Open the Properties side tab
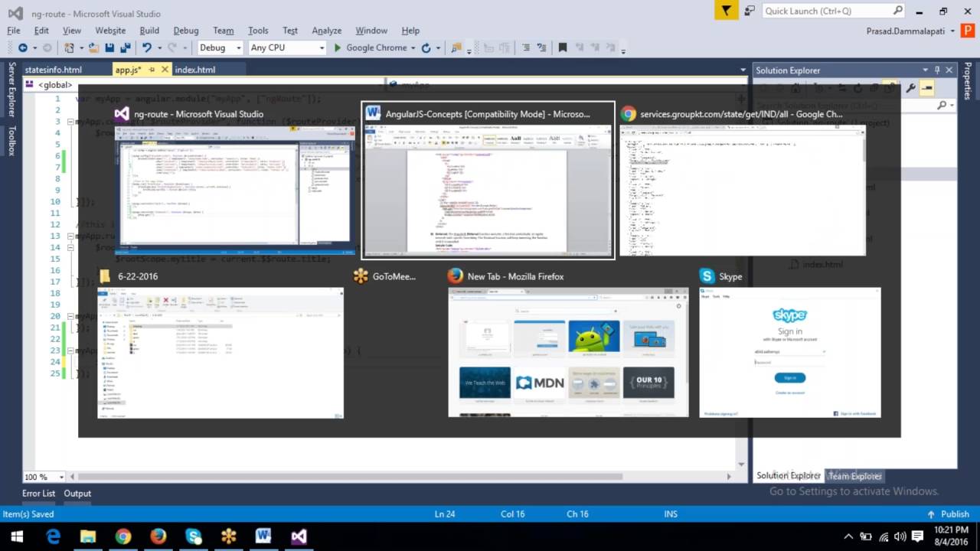 click(968, 81)
